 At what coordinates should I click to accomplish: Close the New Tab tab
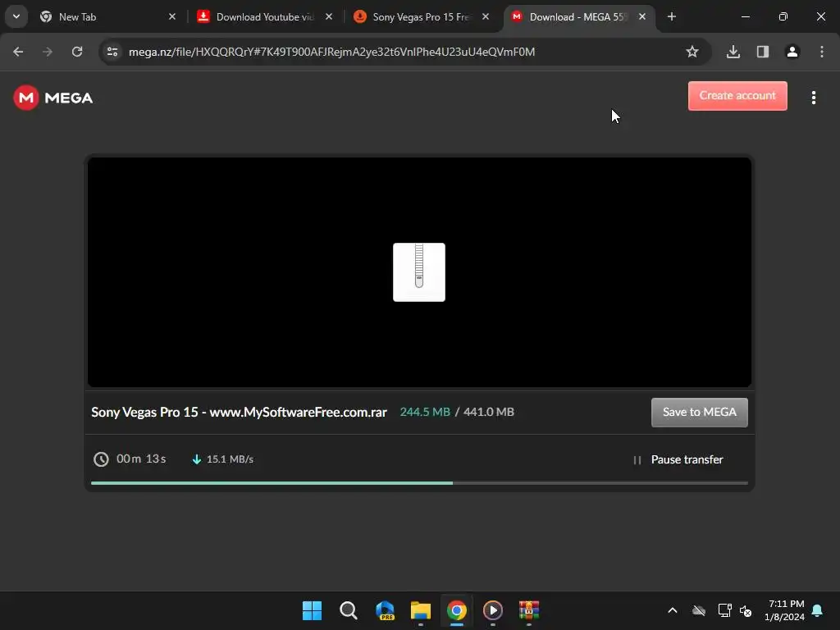coord(172,16)
